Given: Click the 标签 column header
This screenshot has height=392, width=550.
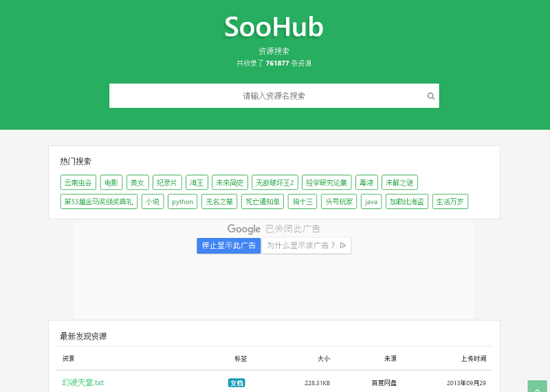Looking at the screenshot, I should pyautogui.click(x=241, y=358).
